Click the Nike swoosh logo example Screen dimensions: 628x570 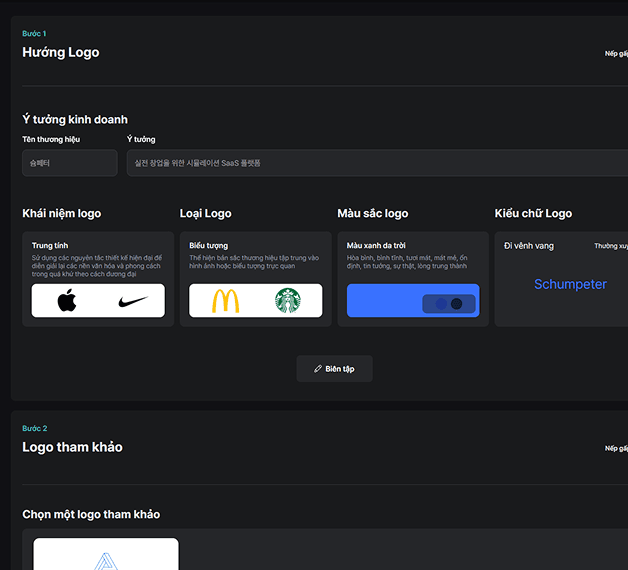click(x=133, y=301)
